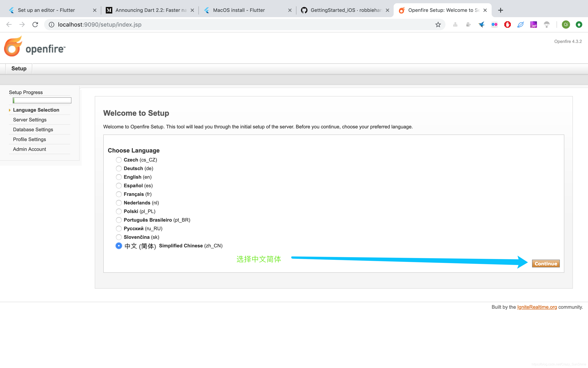Open the red stop-hand blocker extension

pyautogui.click(x=507, y=25)
